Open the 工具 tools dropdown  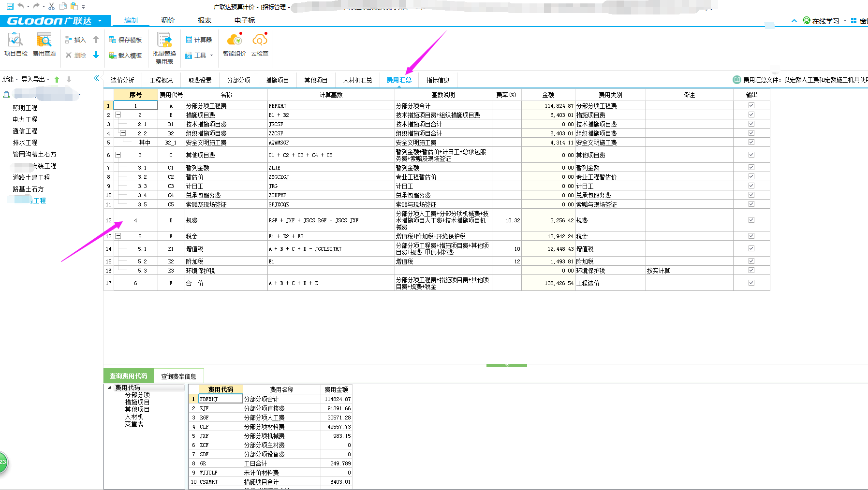[x=199, y=55]
